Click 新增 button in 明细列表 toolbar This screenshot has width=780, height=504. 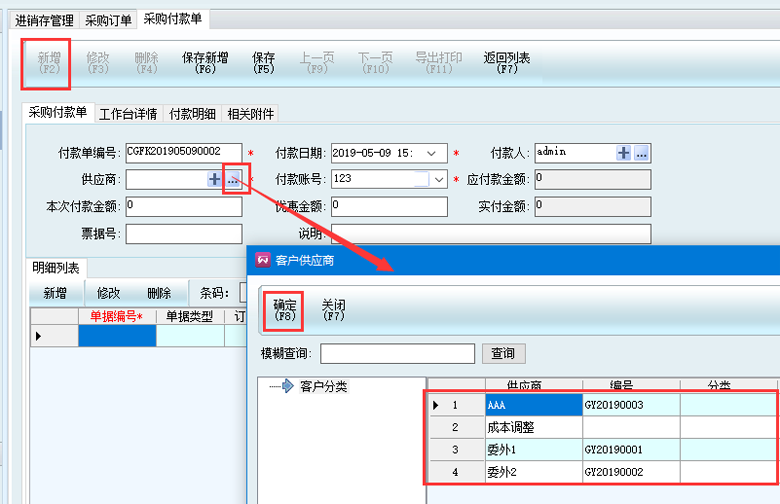click(55, 293)
